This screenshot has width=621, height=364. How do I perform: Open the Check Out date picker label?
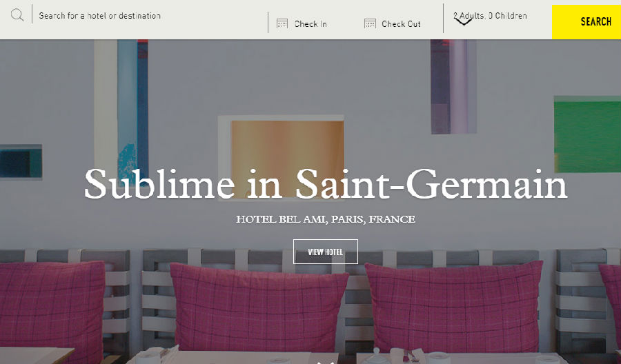point(401,23)
